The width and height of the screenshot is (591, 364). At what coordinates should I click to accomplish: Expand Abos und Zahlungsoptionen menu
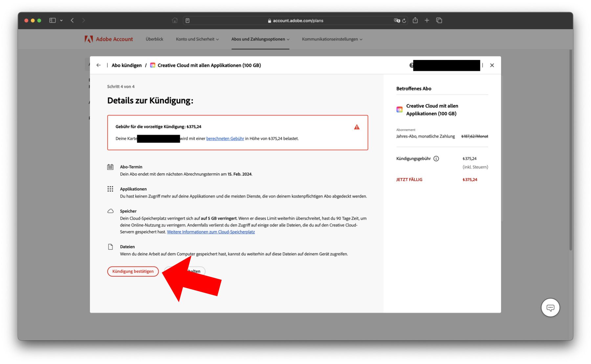pos(260,39)
